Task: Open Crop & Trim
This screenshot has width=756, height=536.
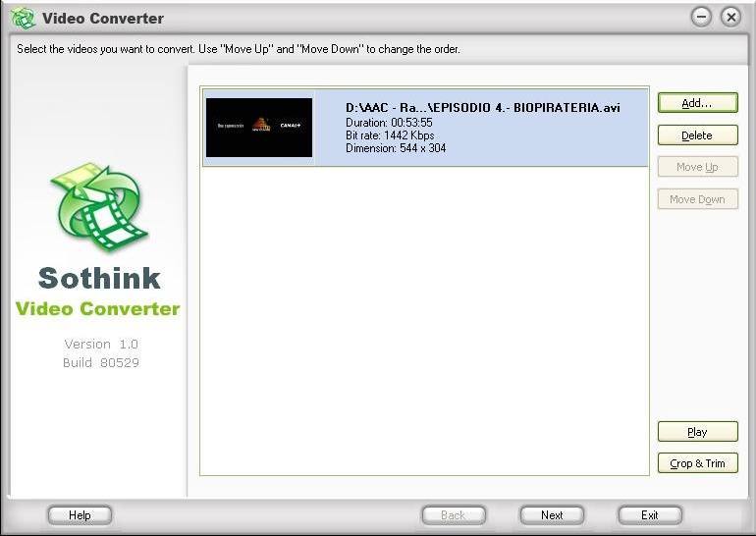Action: [697, 463]
